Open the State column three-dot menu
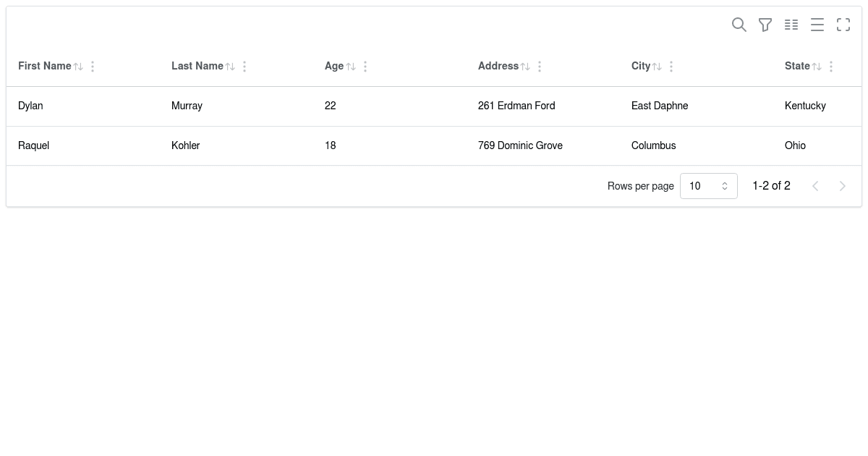This screenshot has width=868, height=456. click(x=831, y=66)
